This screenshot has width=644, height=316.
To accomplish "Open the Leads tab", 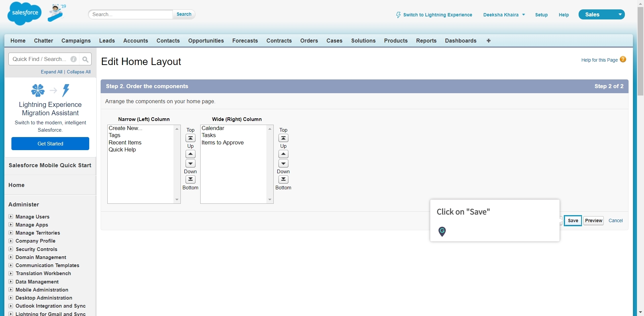I will (x=107, y=41).
